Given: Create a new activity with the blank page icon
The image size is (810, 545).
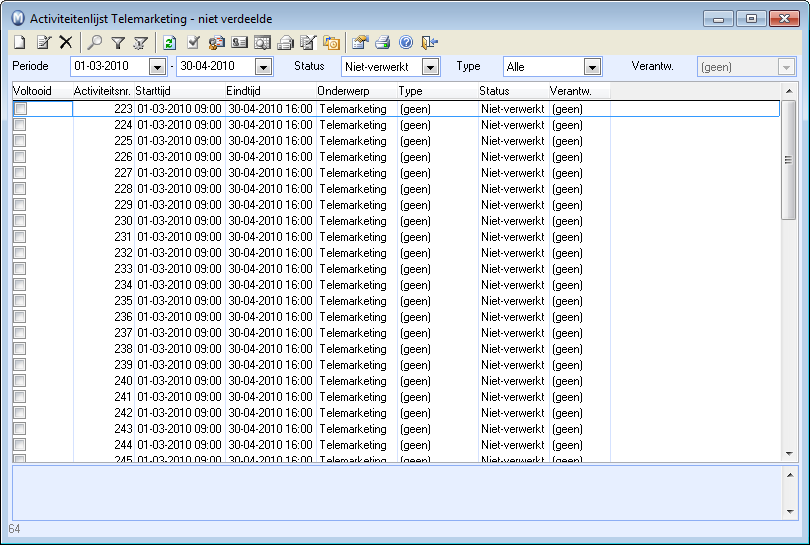Looking at the screenshot, I should (20, 42).
